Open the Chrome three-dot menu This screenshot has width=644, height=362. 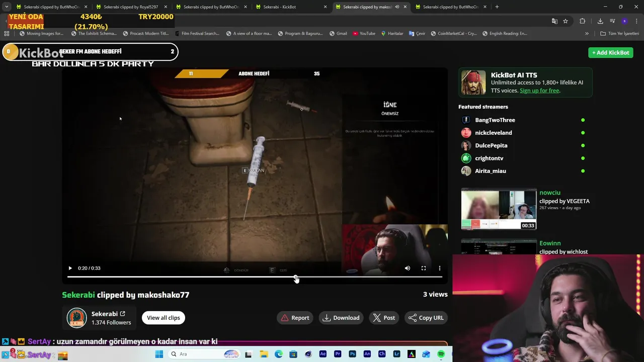click(x=636, y=21)
